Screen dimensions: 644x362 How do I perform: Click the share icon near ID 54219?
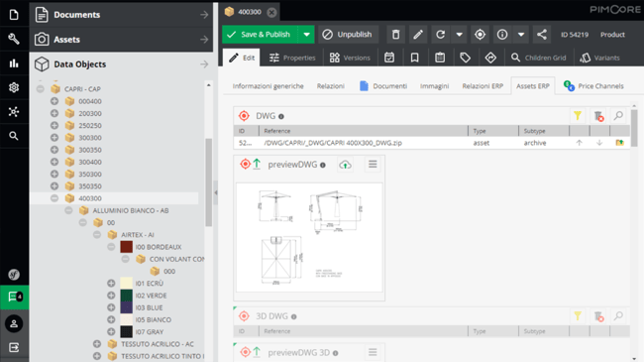pyautogui.click(x=542, y=35)
